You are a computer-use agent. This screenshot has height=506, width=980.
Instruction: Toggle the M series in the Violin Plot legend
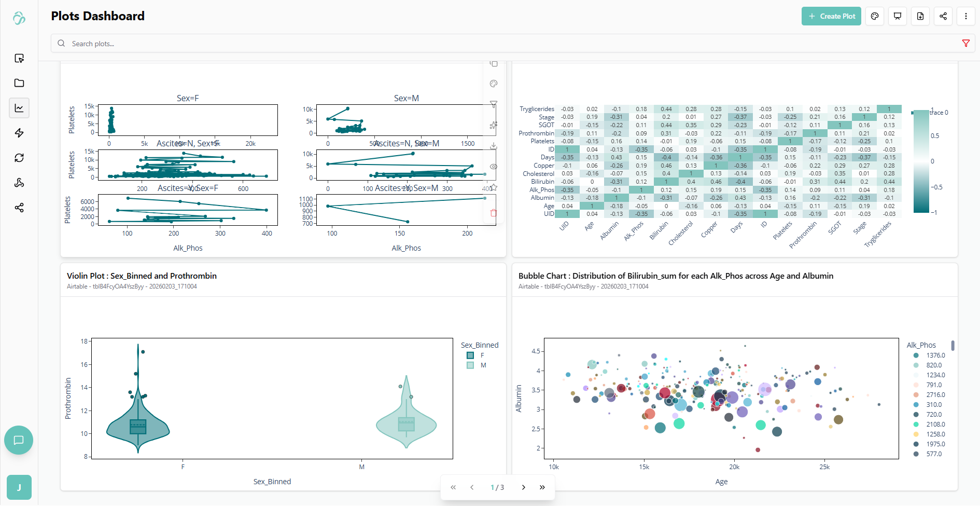(470, 365)
